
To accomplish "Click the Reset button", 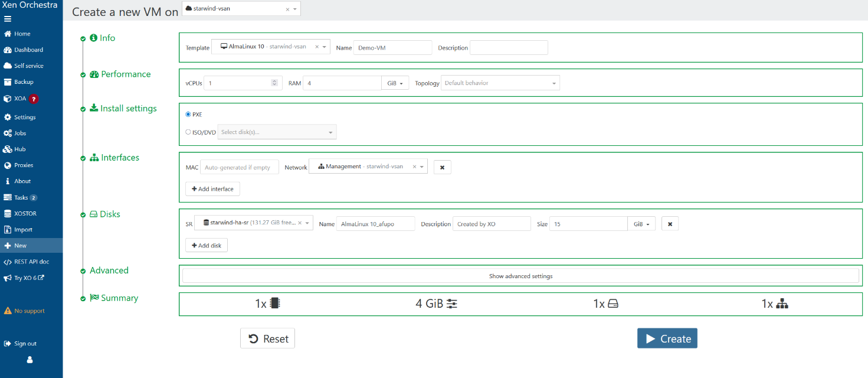I will pos(268,338).
